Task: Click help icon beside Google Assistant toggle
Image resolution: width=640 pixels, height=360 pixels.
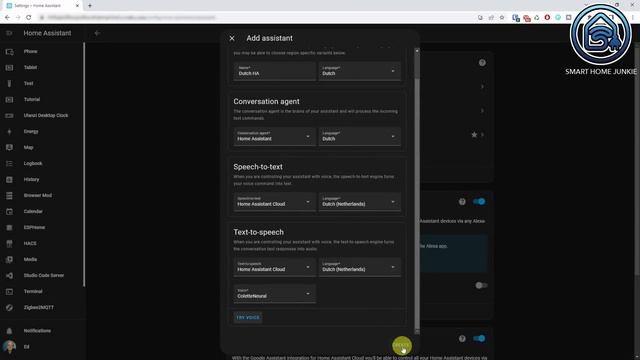Action: click(x=462, y=339)
